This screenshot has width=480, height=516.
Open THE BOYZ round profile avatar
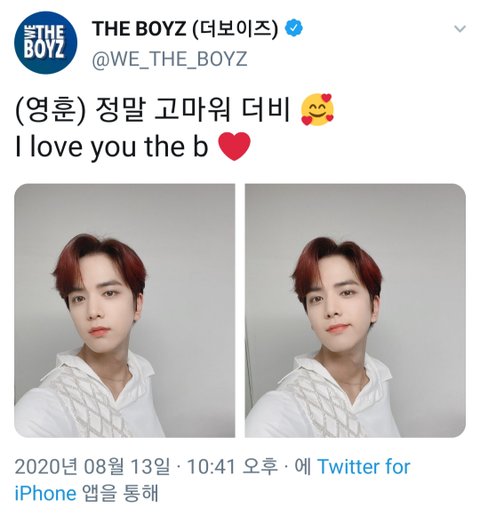click(46, 43)
